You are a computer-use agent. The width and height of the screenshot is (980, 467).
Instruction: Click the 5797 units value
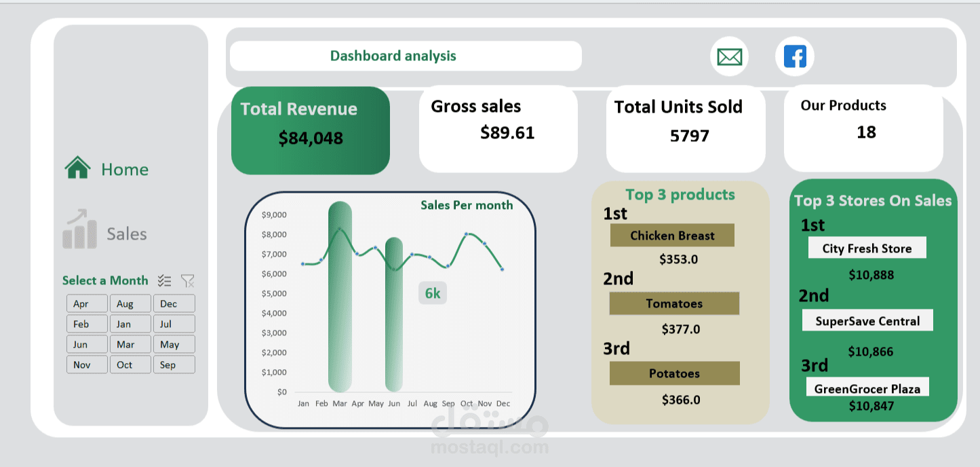(x=690, y=136)
